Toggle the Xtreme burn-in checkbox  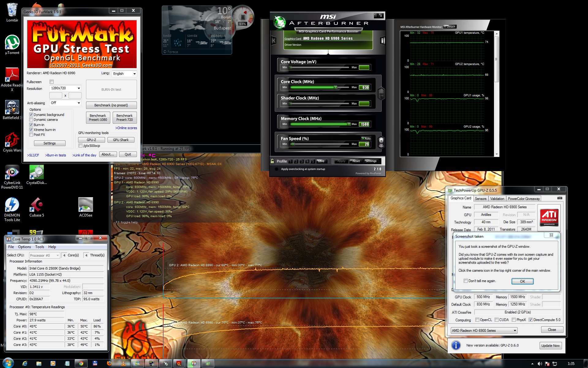point(31,130)
